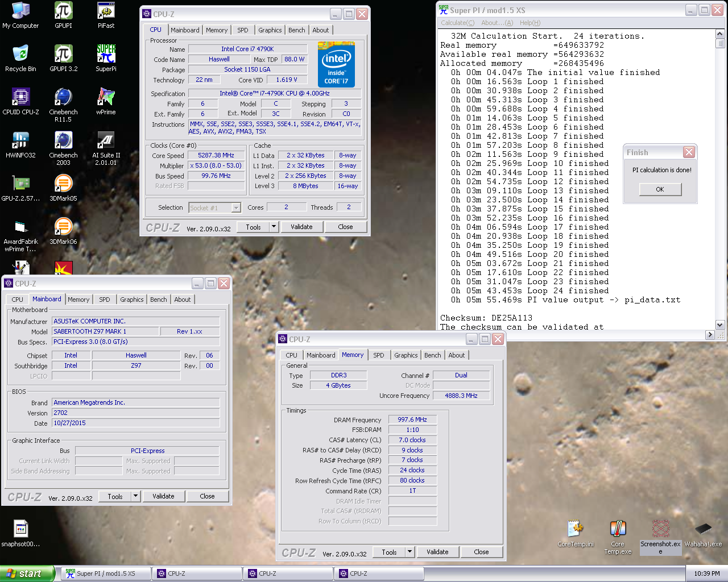Click OK in Finish dialog

[x=660, y=189]
